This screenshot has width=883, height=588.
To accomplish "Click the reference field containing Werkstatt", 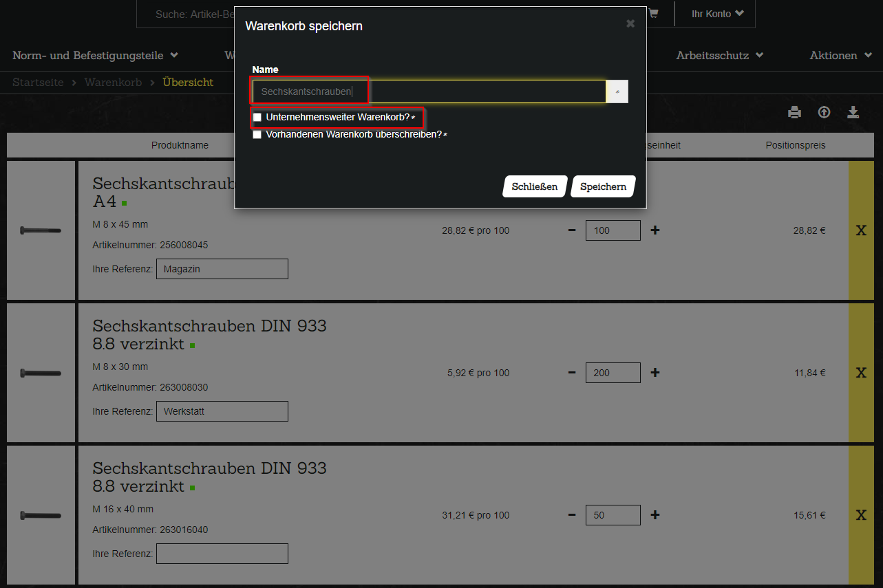I will click(222, 411).
